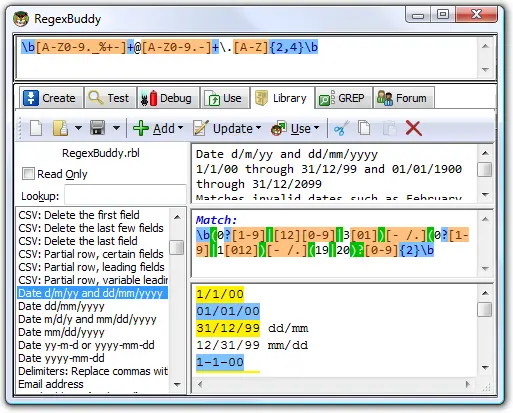Expand the Update dropdown arrow
The height and width of the screenshot is (413, 513).
point(258,128)
